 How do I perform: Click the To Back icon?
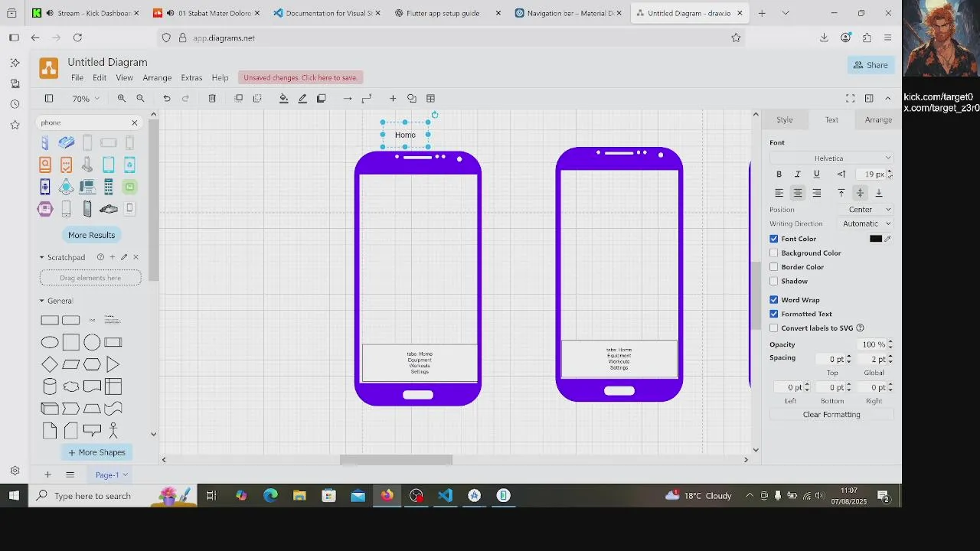pyautogui.click(x=257, y=98)
